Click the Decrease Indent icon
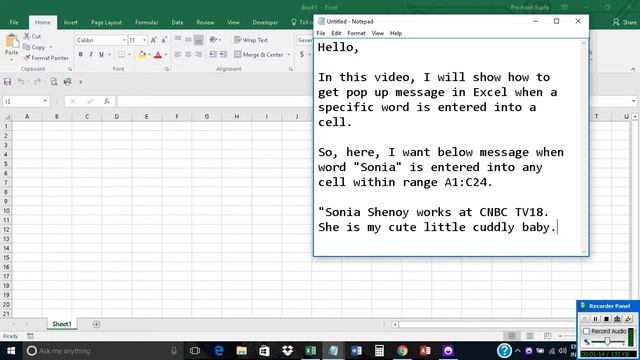Viewport: 640px width, 360px height. [213, 54]
